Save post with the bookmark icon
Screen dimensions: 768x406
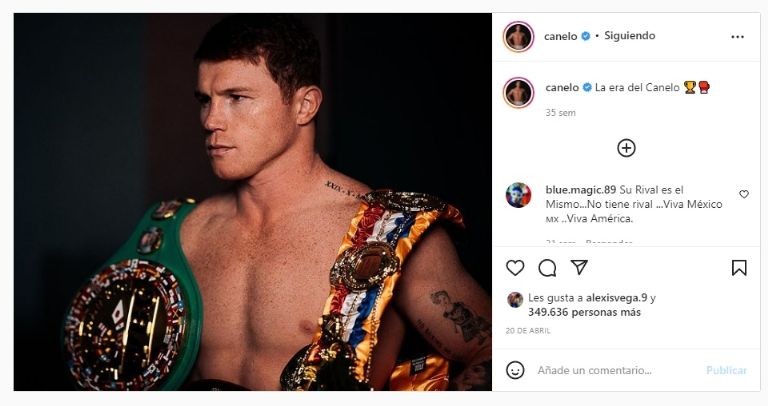click(x=739, y=268)
